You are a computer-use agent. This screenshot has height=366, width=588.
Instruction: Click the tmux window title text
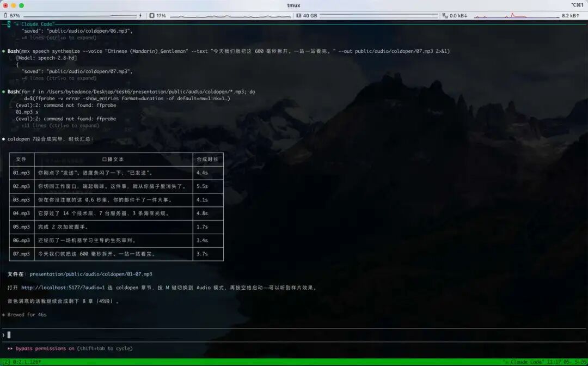click(293, 5)
